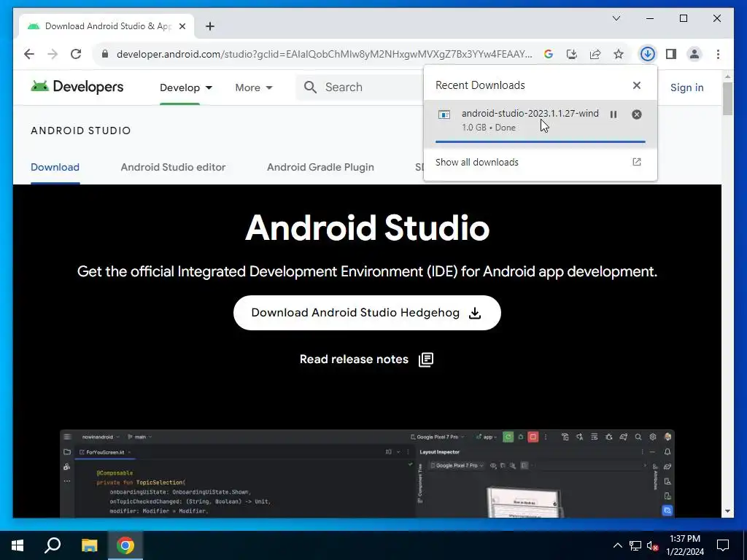
Task: Expand the Develop dropdown menu
Action: (x=186, y=87)
